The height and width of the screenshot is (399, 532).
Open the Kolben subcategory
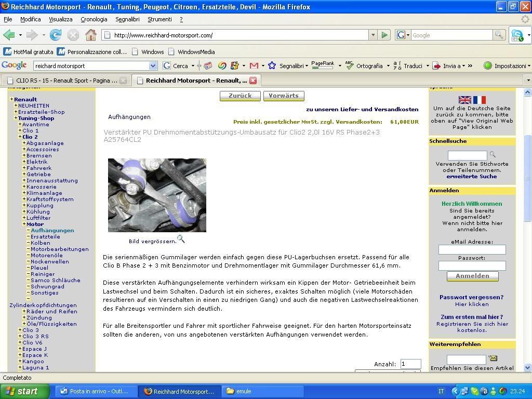coord(41,243)
